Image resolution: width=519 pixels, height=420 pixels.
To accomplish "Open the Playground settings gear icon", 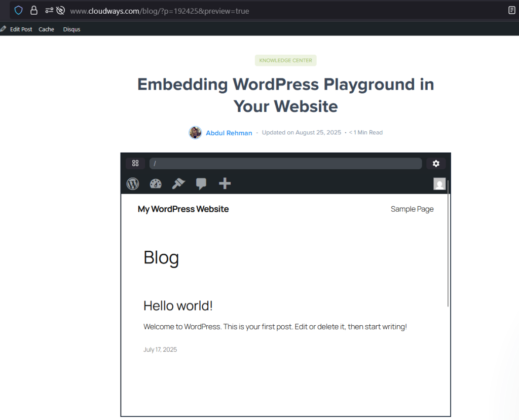I will [436, 164].
